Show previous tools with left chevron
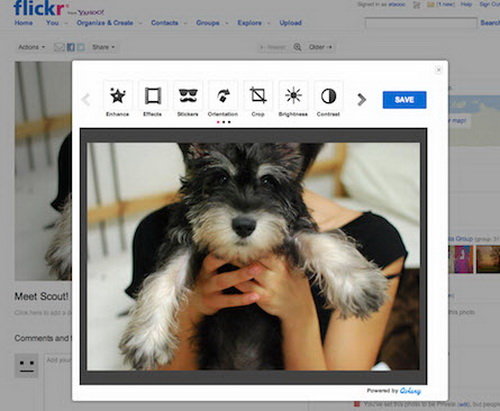 [86, 99]
